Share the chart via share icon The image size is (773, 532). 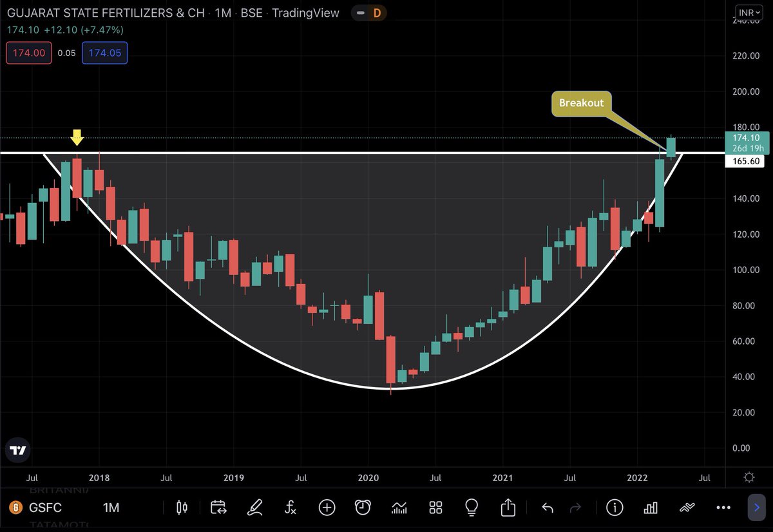(x=508, y=508)
